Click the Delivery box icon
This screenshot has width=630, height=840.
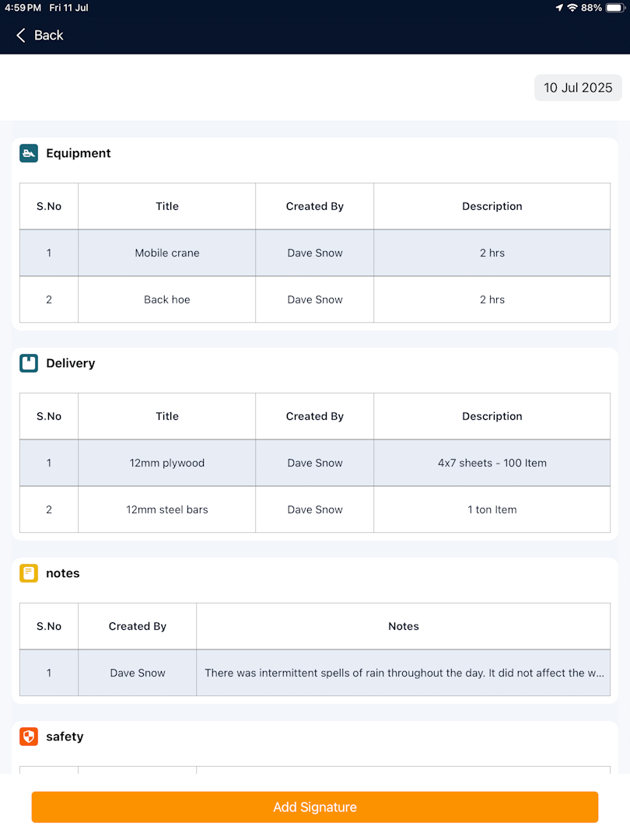pyautogui.click(x=29, y=363)
